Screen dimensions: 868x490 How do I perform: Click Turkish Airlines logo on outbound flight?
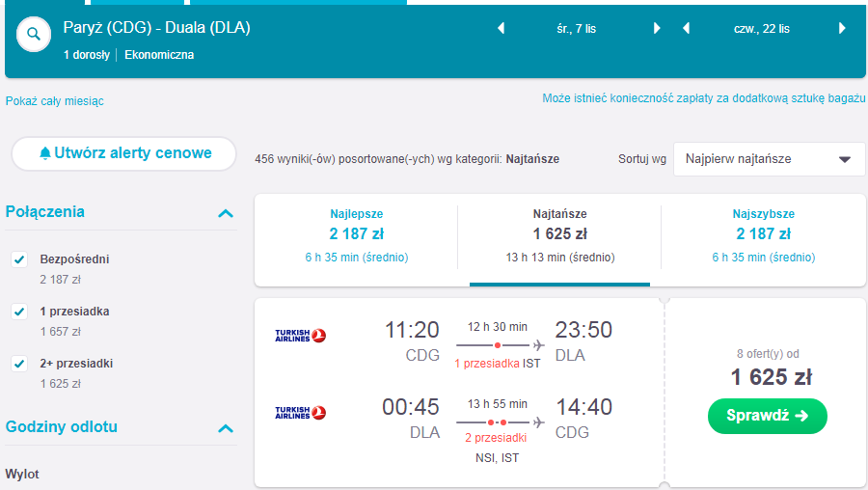pos(301,336)
